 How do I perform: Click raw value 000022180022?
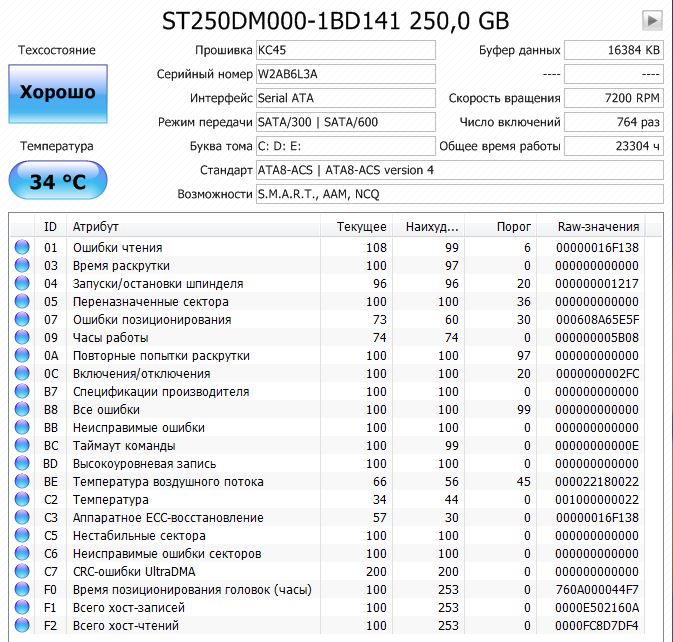click(x=597, y=482)
